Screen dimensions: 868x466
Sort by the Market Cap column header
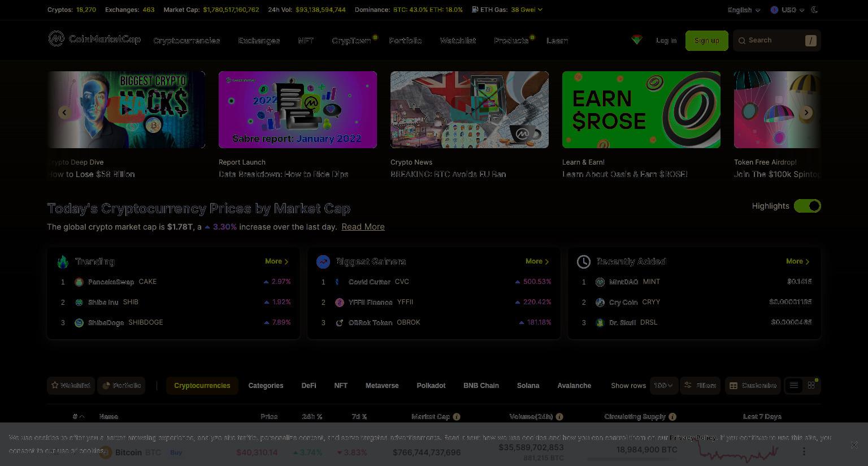pos(431,417)
